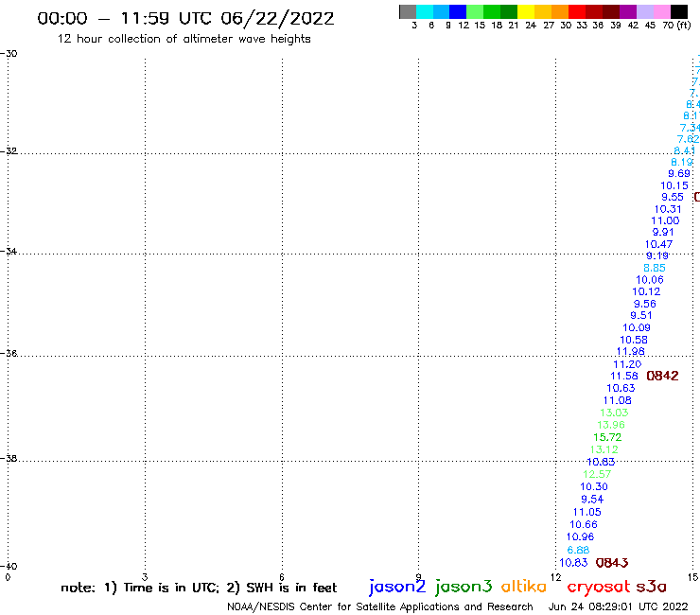Click the wave height value 12.57

pos(597,474)
